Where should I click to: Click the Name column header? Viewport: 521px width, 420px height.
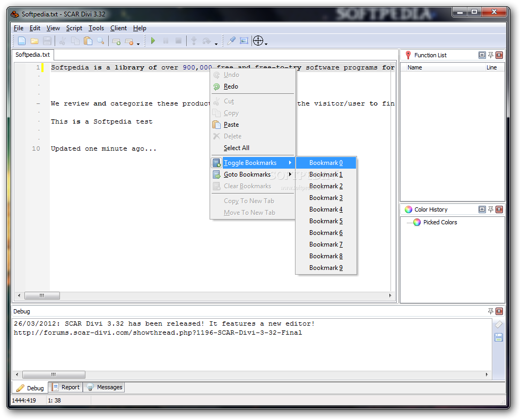442,67
